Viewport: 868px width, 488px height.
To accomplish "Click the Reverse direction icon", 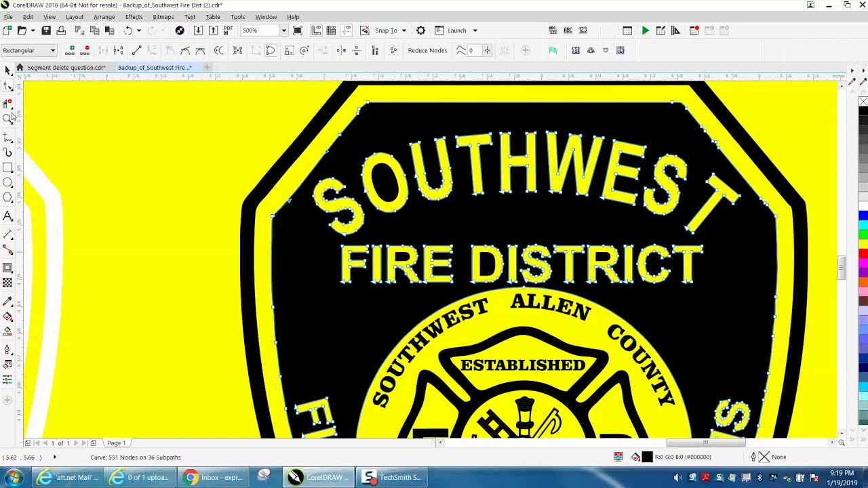I will pos(218,50).
